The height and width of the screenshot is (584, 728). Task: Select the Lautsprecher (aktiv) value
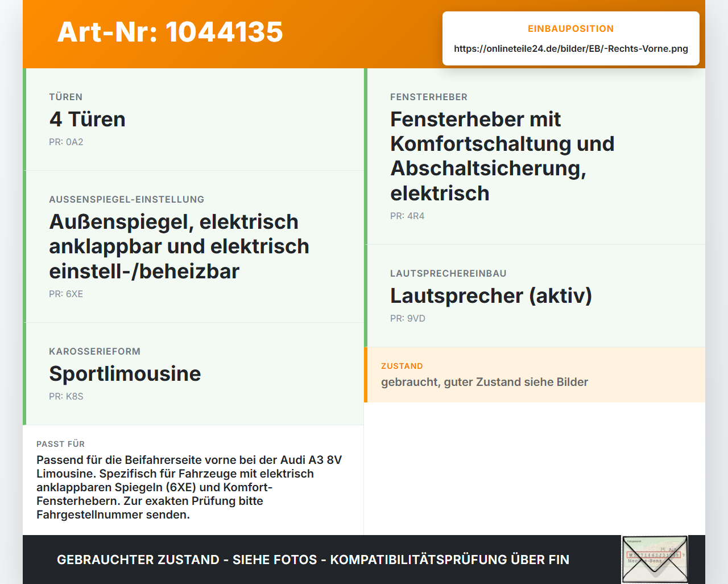click(x=491, y=295)
